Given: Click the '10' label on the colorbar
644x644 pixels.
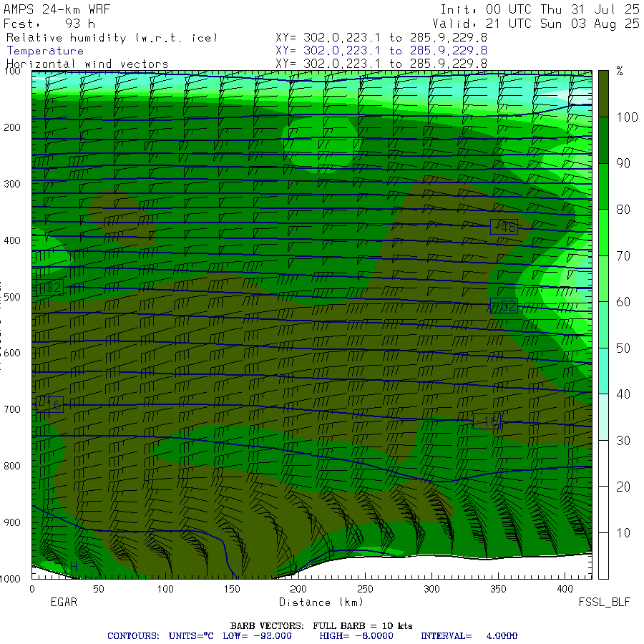Looking at the screenshot, I should 623,533.
